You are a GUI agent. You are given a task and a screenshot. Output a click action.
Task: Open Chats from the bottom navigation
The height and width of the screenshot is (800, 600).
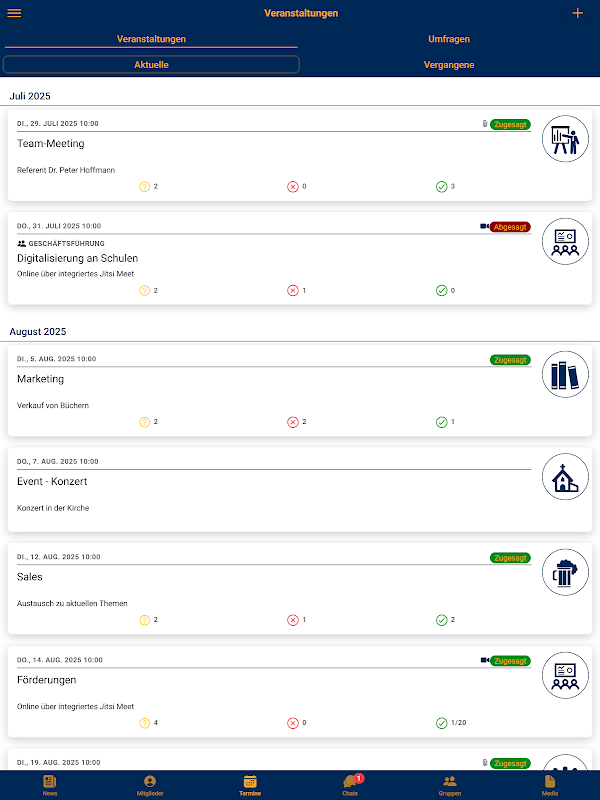pyautogui.click(x=350, y=784)
